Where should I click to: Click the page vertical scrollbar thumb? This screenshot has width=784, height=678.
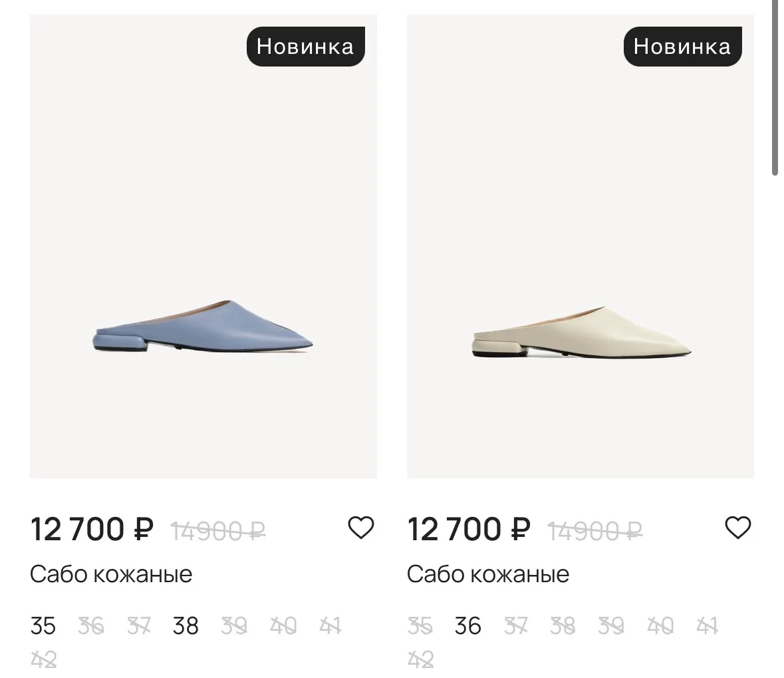(x=775, y=88)
